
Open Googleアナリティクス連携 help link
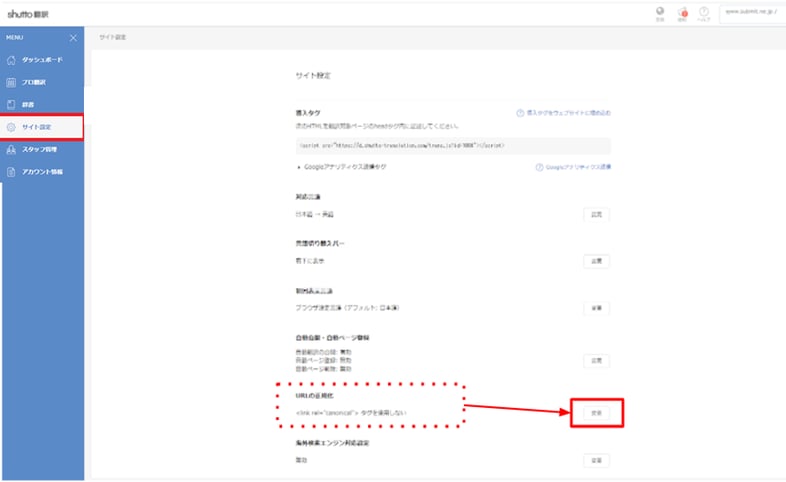pyautogui.click(x=578, y=167)
